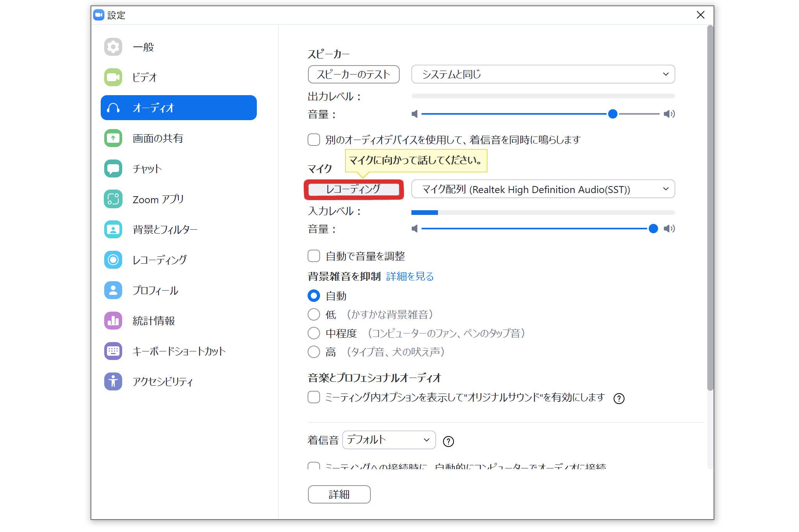Click the vertical scrollbar in the settings panel

710,207
